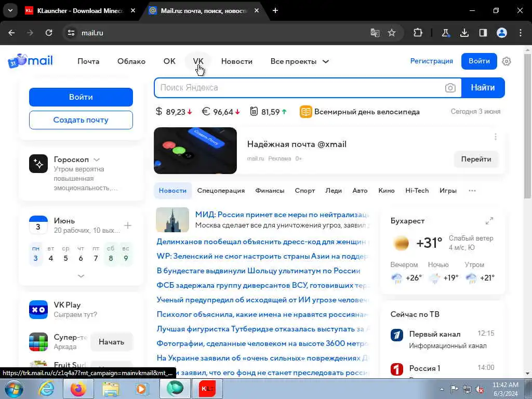Screen dimensions: 532x399
Task: Open Chrome three-dot menu
Action: tap(521, 33)
